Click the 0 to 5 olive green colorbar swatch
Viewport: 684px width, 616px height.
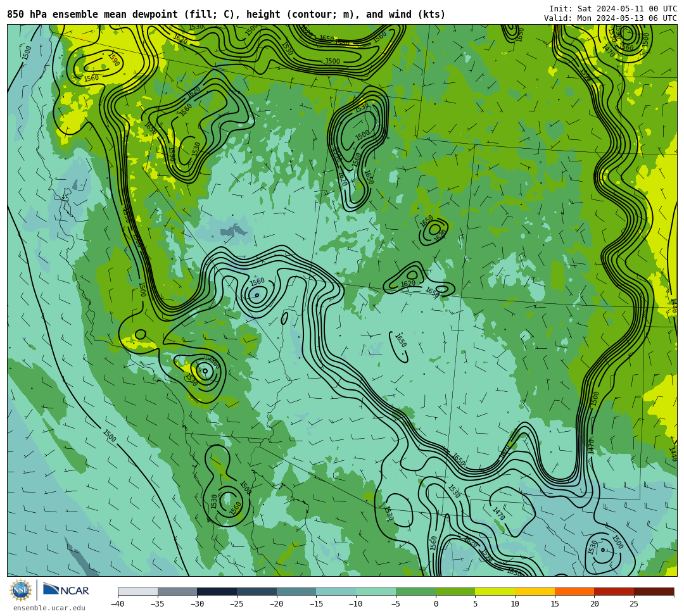(x=455, y=592)
